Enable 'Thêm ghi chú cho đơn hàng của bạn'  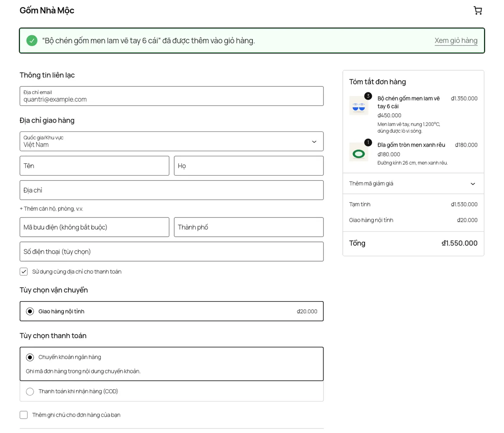pyautogui.click(x=24, y=415)
